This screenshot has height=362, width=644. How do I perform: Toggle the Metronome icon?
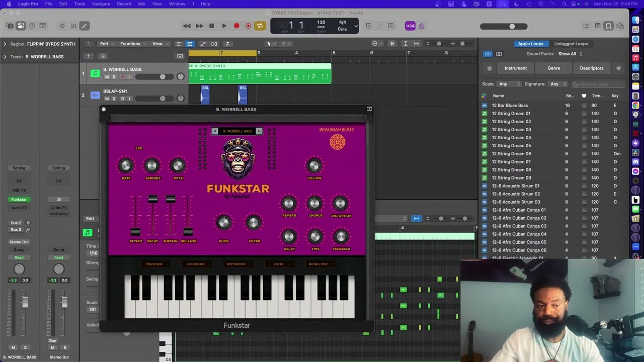(422, 26)
